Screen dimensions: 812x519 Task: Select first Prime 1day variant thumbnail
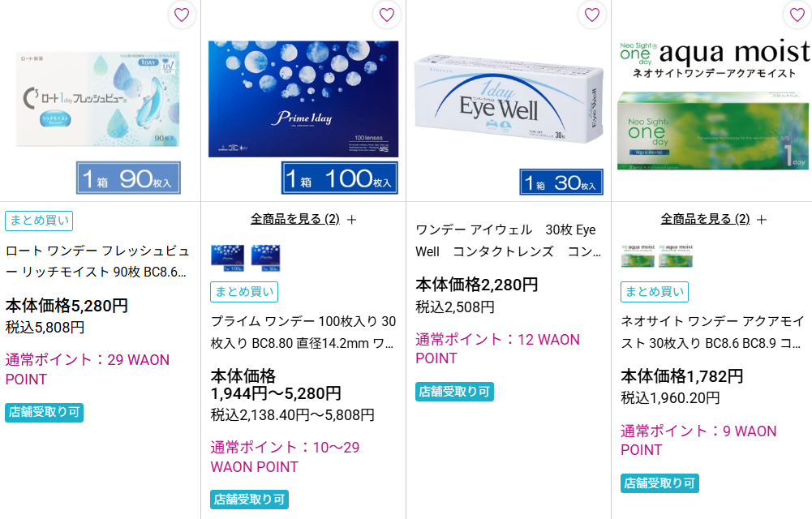227,258
